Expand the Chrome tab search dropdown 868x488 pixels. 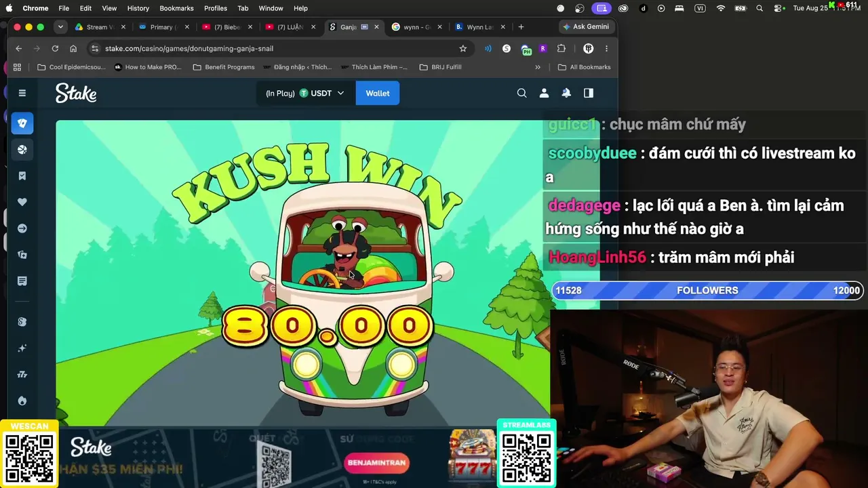click(x=60, y=27)
